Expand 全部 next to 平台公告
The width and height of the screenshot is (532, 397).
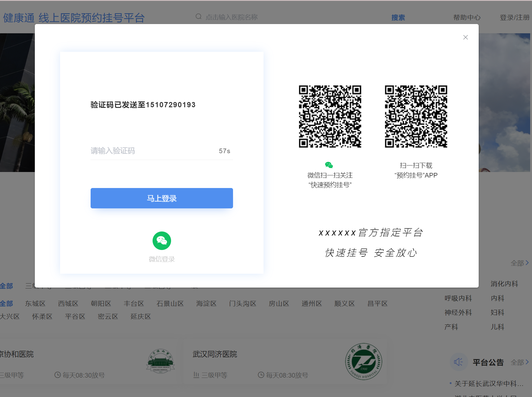(520, 362)
